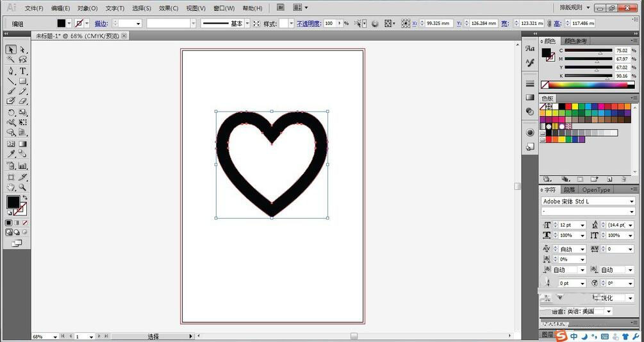The height and width of the screenshot is (342, 644).
Task: Set None fill mode below swatches
Action: pyautogui.click(x=25, y=223)
